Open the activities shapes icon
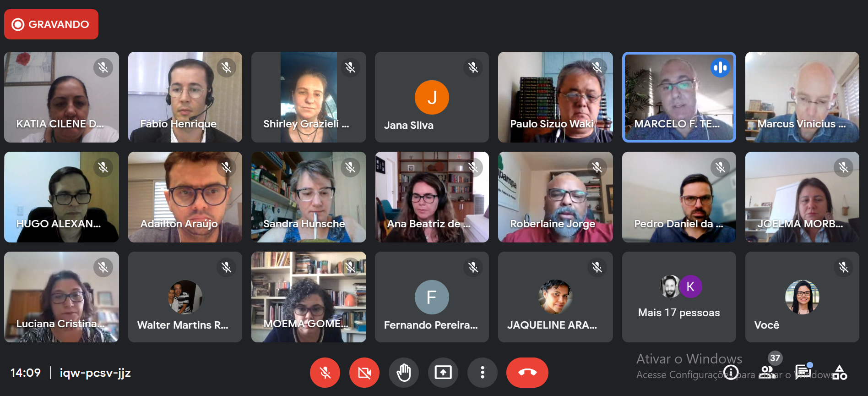Viewport: 868px width, 396px height. pos(840,373)
